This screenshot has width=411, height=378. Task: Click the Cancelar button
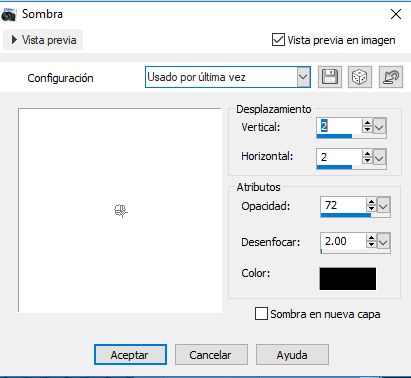(211, 355)
